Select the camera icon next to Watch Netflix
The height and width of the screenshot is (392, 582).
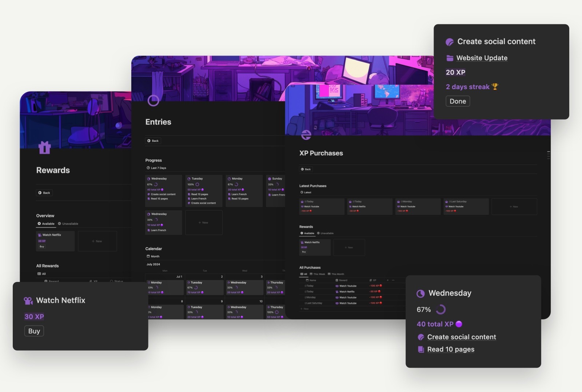click(28, 300)
